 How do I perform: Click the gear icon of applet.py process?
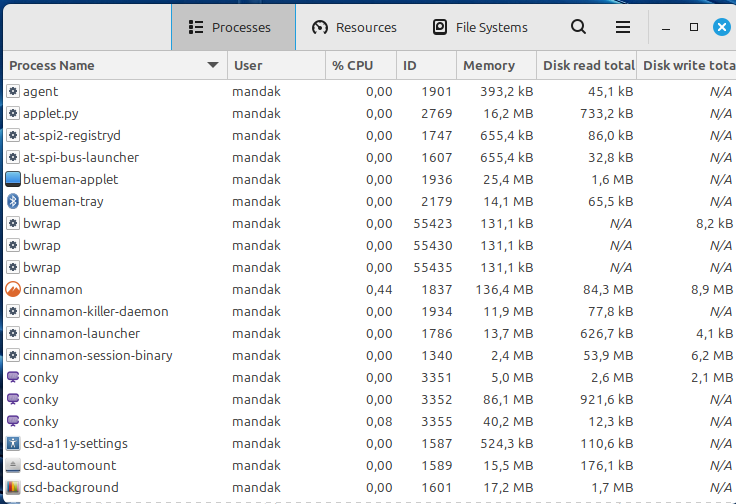coord(13,113)
